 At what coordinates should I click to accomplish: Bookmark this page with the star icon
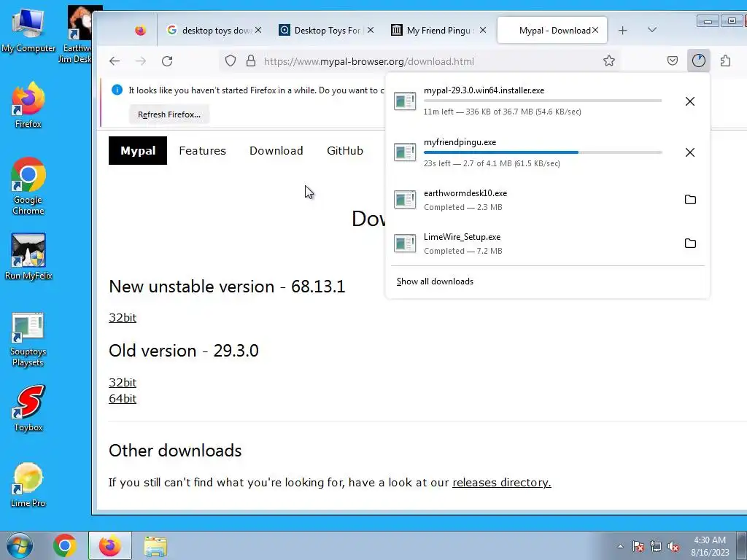click(x=609, y=61)
